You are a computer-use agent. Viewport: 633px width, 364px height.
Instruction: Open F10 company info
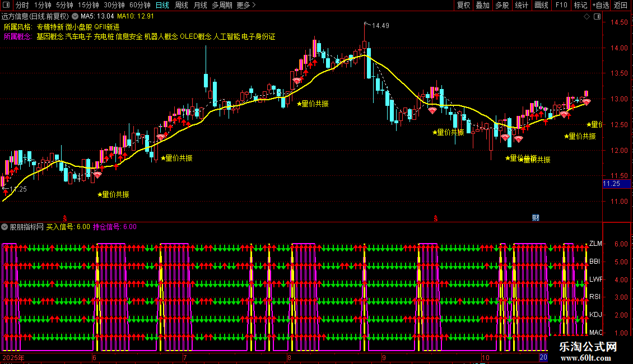pyautogui.click(x=561, y=5)
